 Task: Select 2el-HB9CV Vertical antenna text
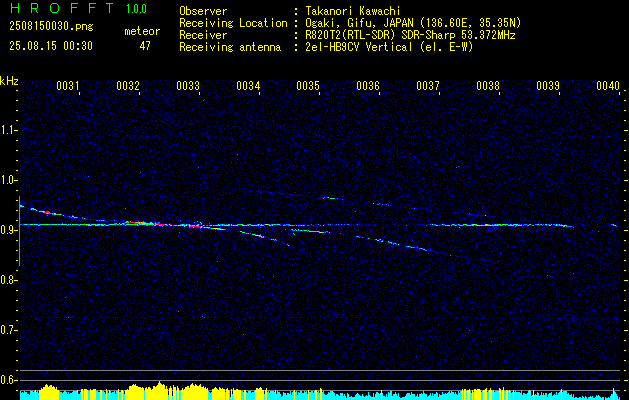(389, 47)
